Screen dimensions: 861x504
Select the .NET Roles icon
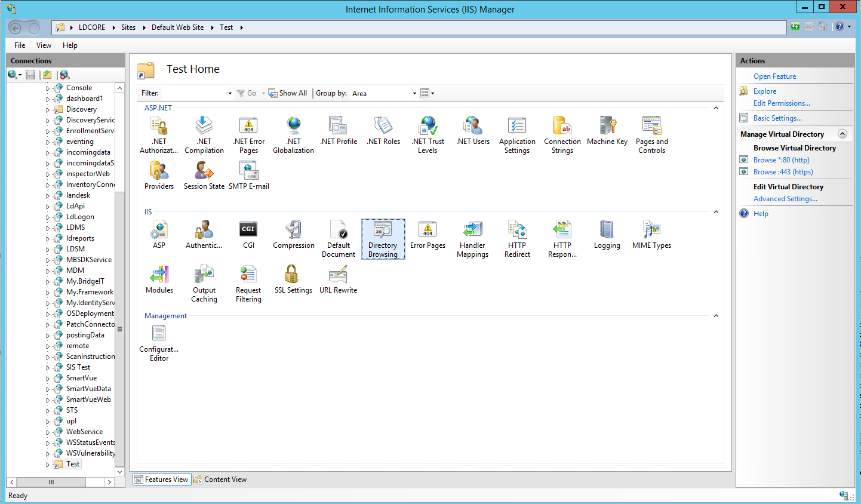click(383, 131)
